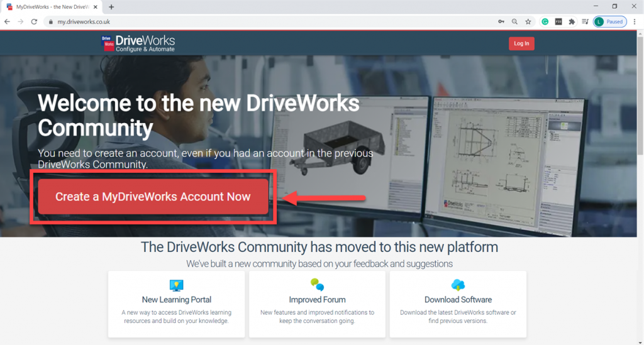The image size is (644, 345).
Task: Close the MyDriveWorks tab
Action: click(96, 7)
